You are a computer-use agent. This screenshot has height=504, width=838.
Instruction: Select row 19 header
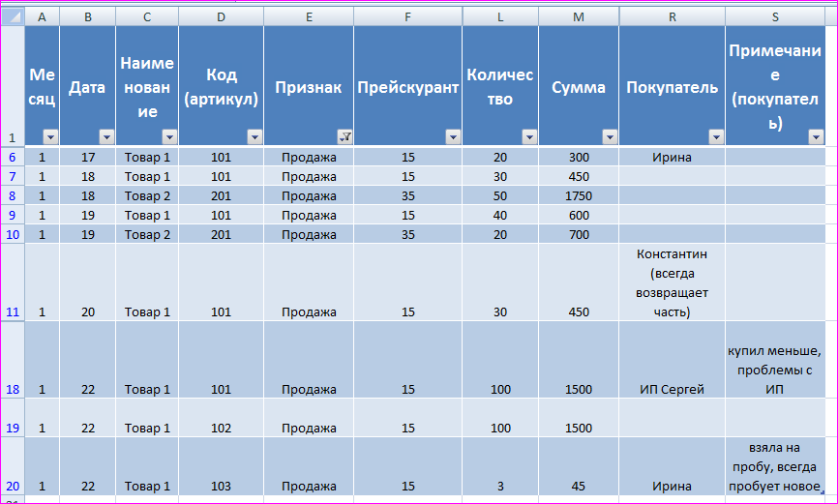point(13,418)
